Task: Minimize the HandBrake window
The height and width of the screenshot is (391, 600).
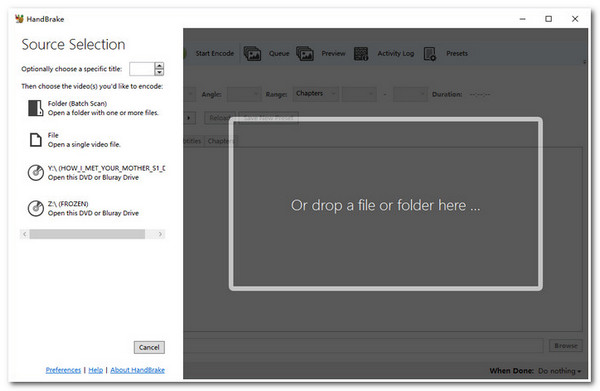Action: 522,19
